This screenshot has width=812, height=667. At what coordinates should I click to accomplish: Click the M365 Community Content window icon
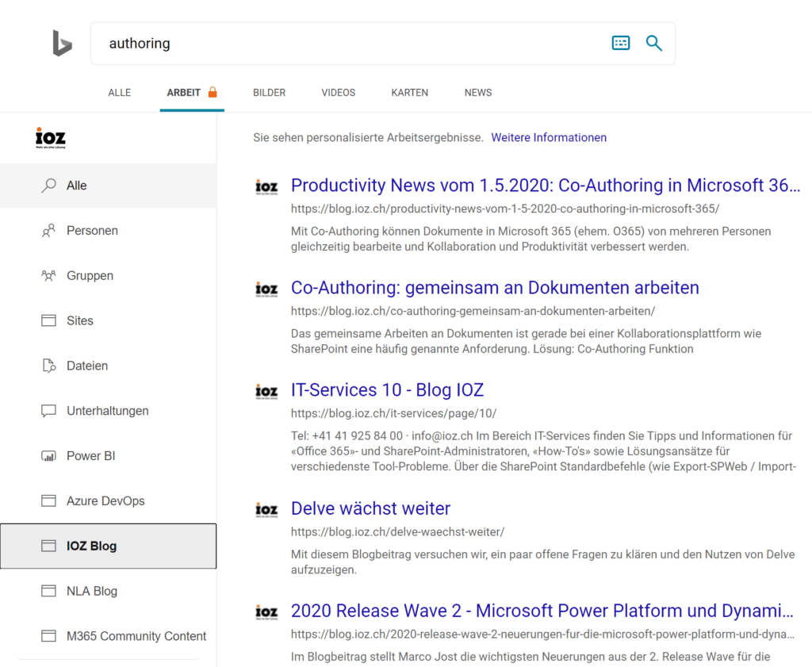pos(48,636)
